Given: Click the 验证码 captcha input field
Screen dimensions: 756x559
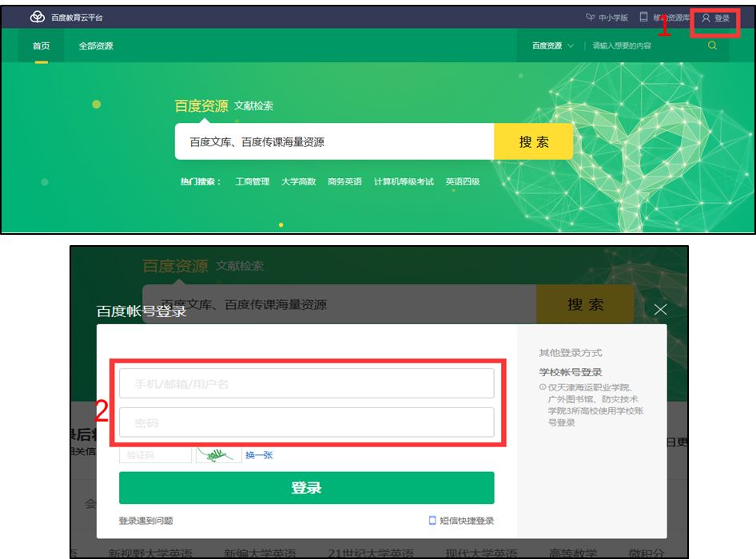Looking at the screenshot, I should pyautogui.click(x=155, y=455).
